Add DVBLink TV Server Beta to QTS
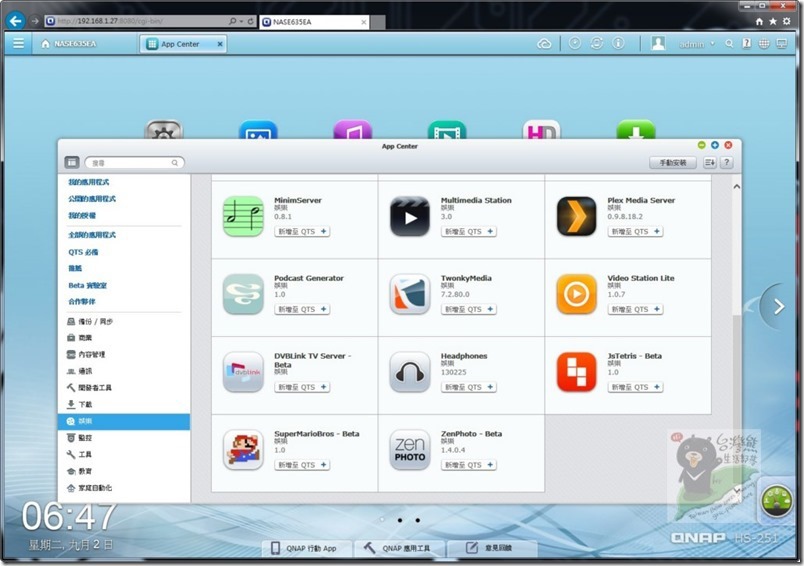 [x=302, y=388]
